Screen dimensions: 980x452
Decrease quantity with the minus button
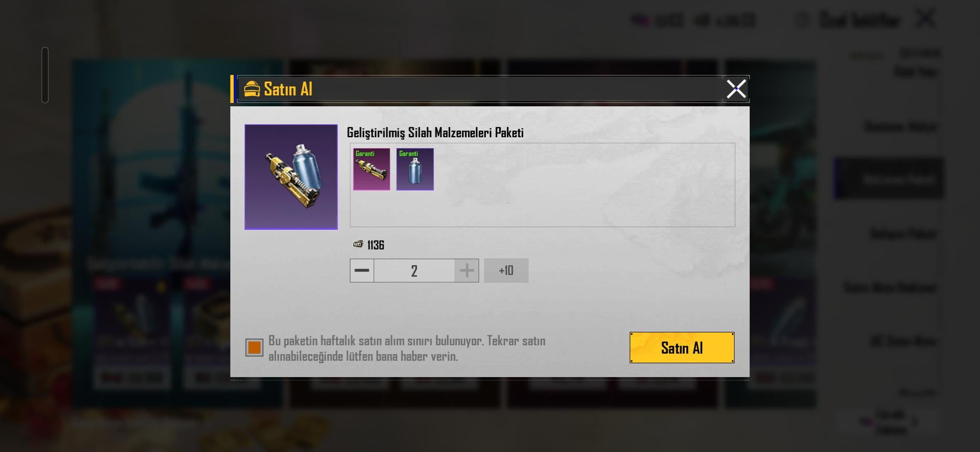tap(362, 270)
